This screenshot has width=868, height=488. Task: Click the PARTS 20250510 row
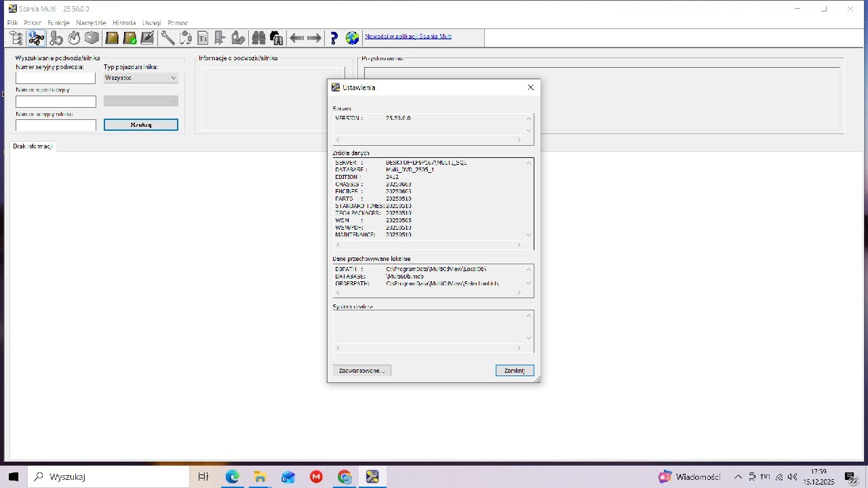tap(374, 199)
